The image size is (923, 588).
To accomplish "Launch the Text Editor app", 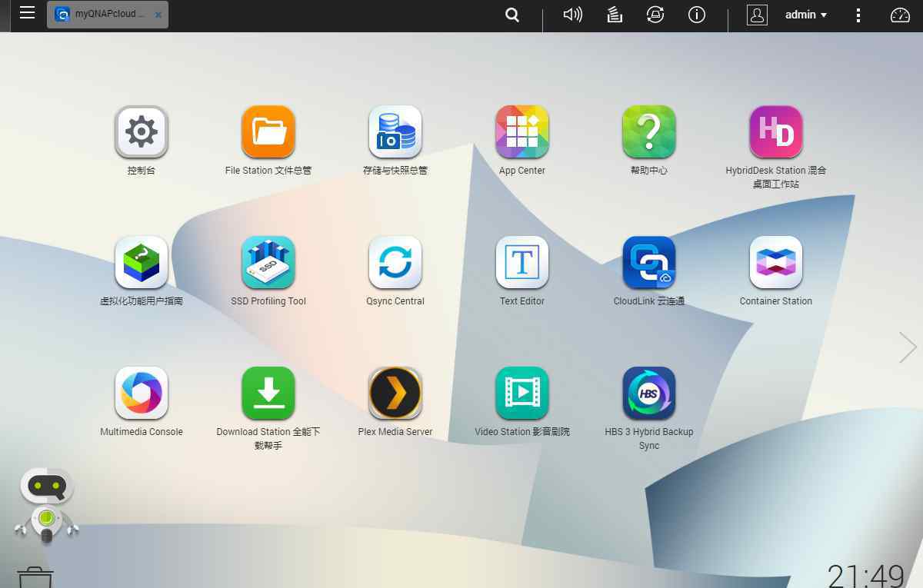I will coord(522,262).
